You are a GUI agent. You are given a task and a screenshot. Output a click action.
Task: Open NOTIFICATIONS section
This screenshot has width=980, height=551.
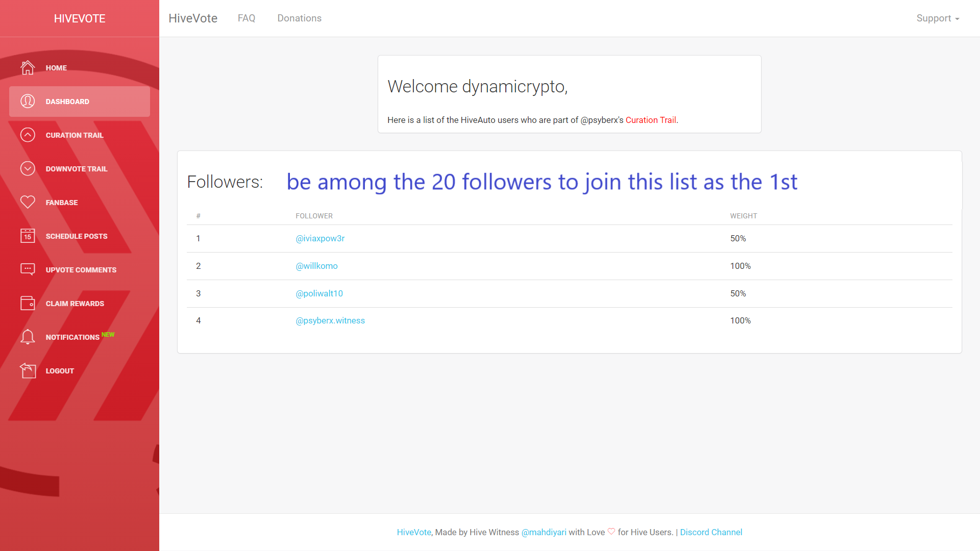point(80,337)
